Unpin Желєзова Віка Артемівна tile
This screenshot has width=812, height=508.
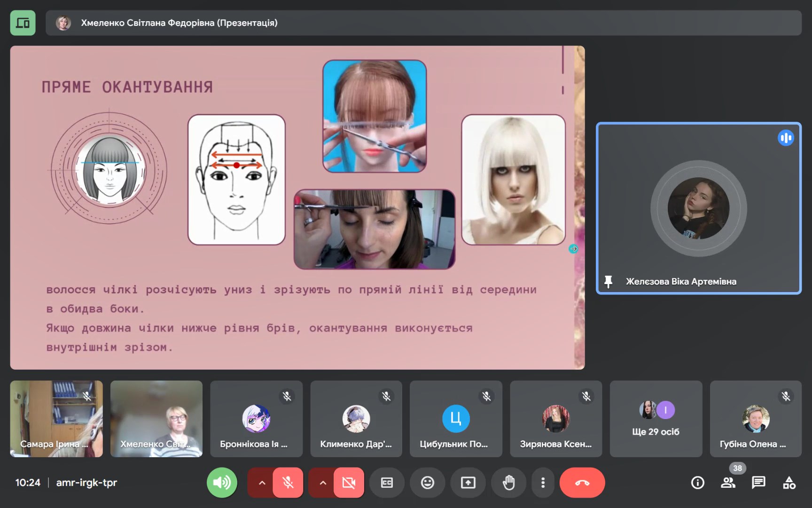[x=608, y=281]
